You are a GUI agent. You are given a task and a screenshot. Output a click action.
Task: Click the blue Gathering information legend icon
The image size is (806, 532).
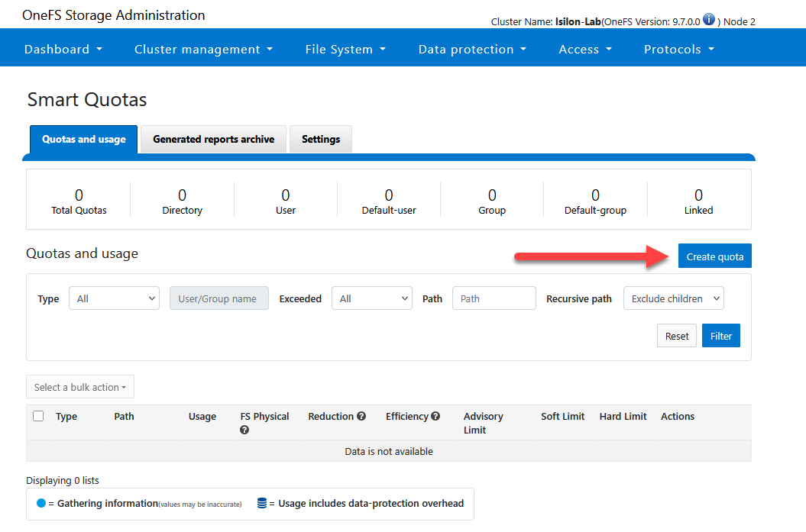tap(40, 503)
